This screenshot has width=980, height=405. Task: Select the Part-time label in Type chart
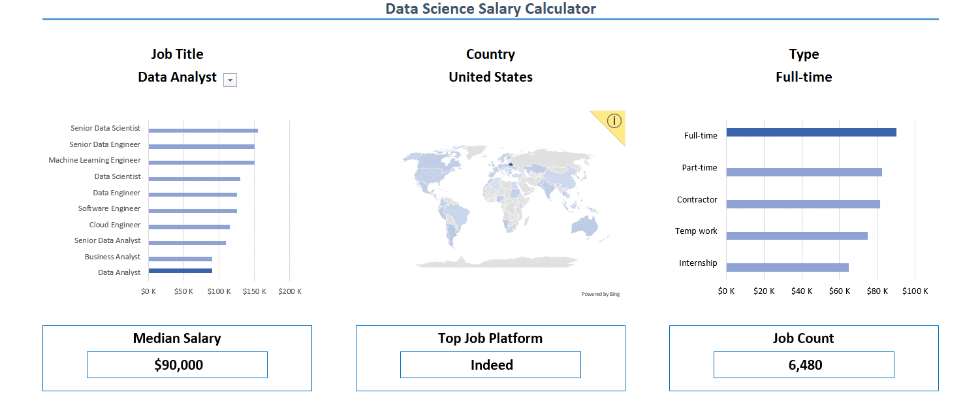pos(699,167)
